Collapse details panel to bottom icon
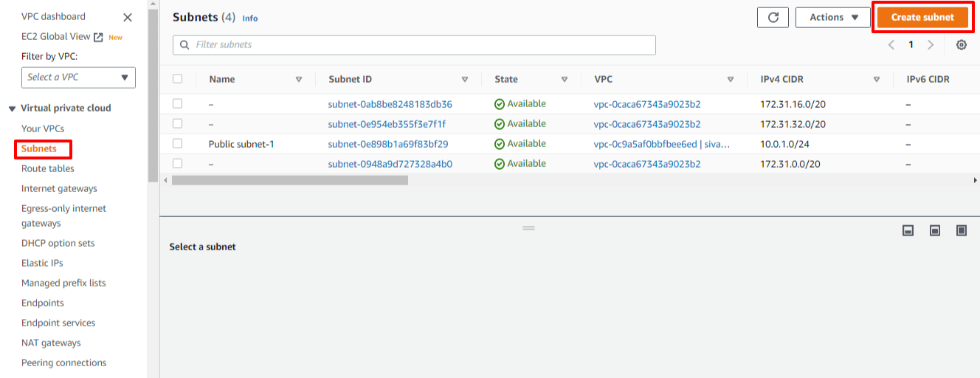 tap(908, 230)
